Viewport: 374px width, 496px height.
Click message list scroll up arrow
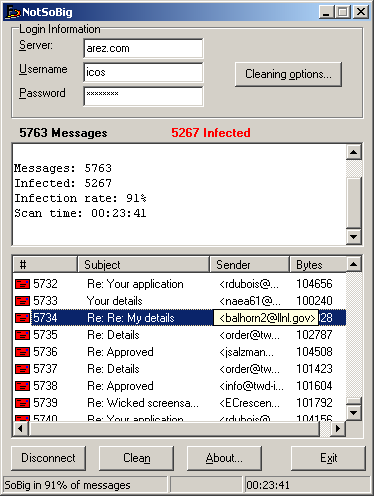pos(354,265)
